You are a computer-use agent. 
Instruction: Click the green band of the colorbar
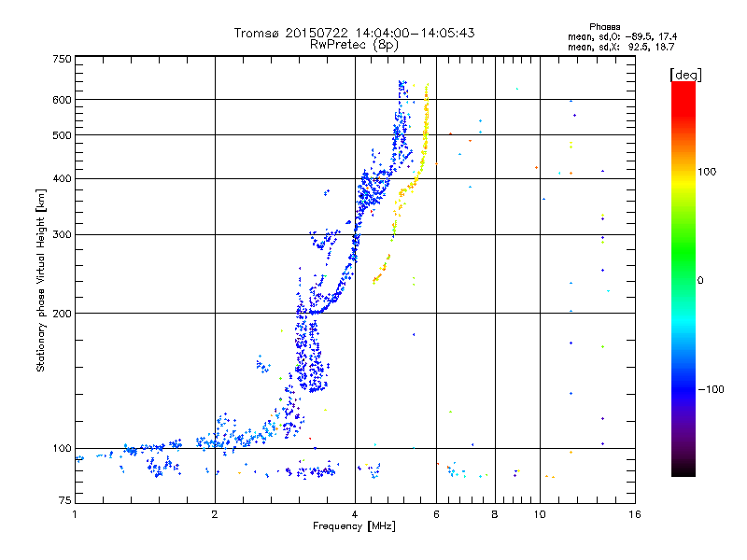[x=684, y=252]
